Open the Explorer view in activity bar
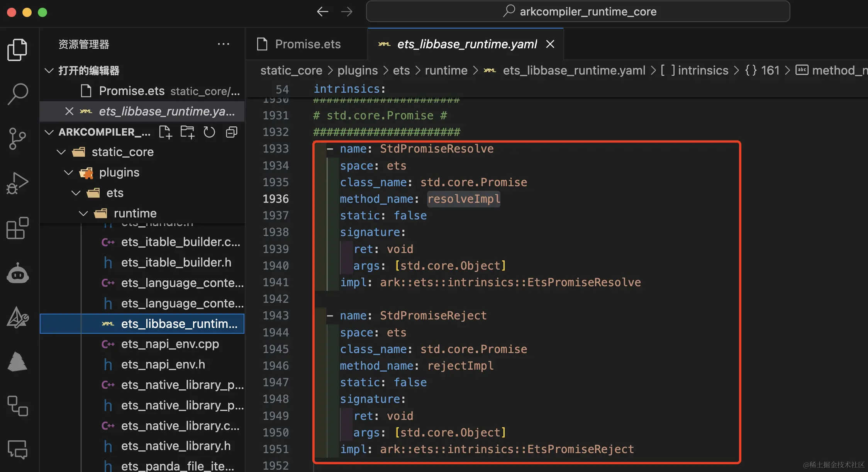Screen dimensions: 868x472 [x=17, y=50]
